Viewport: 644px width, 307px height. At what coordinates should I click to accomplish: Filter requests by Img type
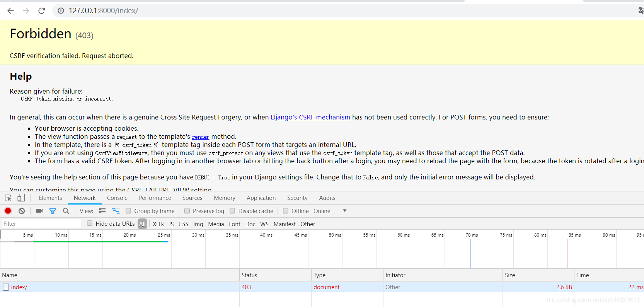coord(198,224)
